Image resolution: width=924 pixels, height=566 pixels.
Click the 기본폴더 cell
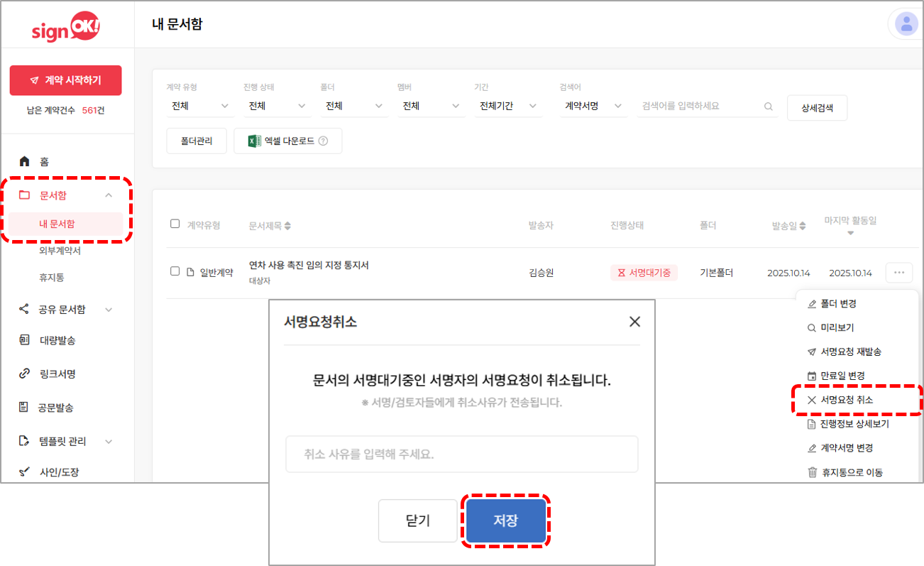click(x=717, y=273)
